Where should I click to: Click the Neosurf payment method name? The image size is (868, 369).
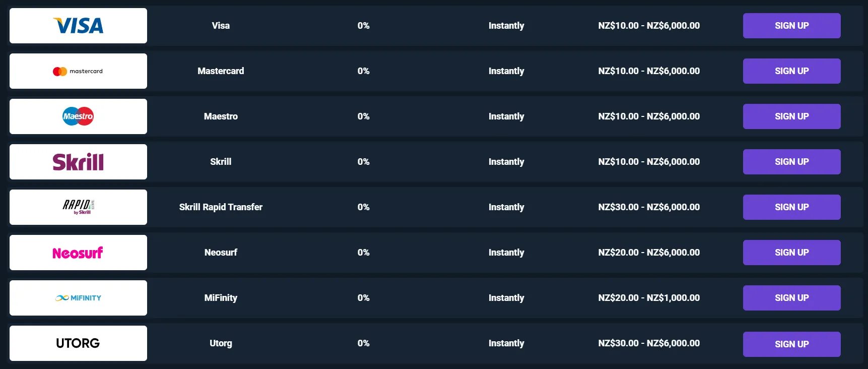click(221, 253)
